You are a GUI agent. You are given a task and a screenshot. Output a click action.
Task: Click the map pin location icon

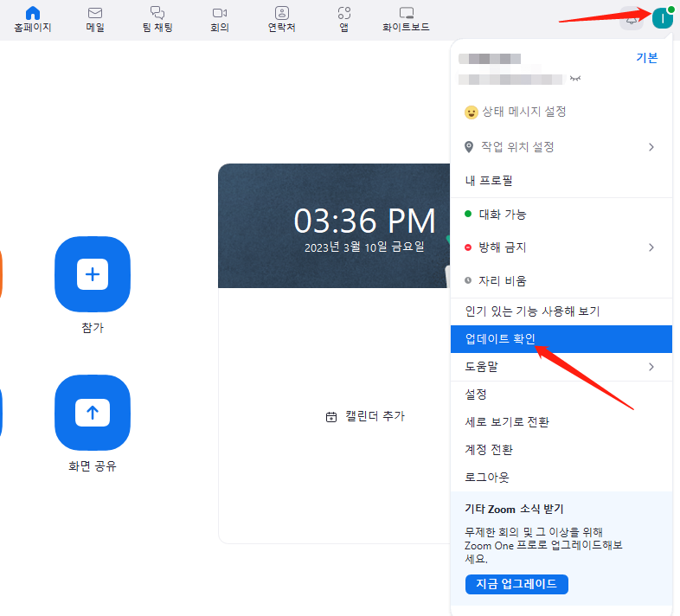(x=469, y=147)
